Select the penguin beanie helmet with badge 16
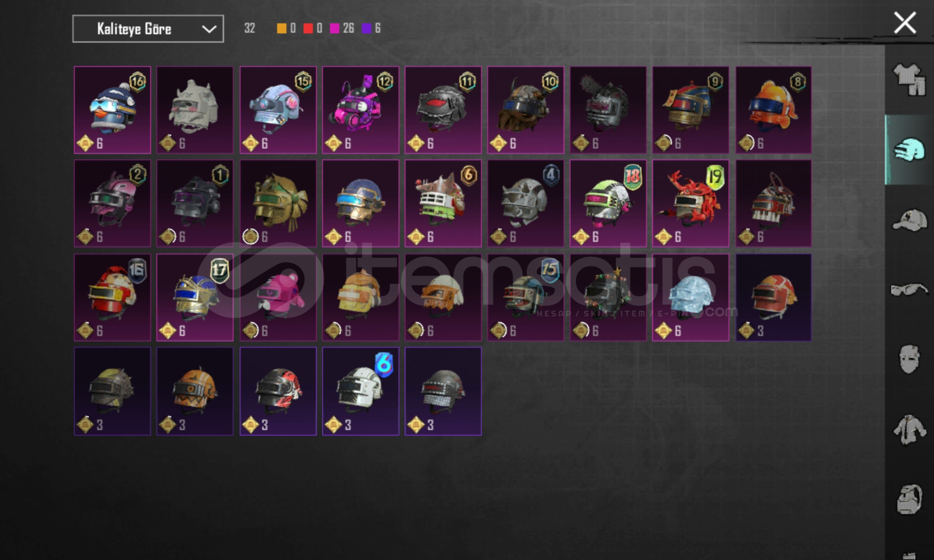The height and width of the screenshot is (560, 934). pos(113,110)
